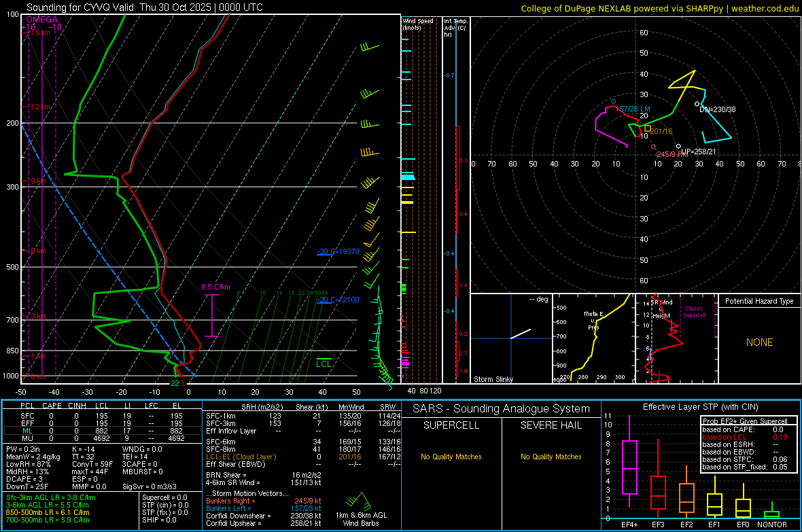Screen dimensions: 802x532
Task: Click the 157/28 LM hodograph label
Action: 633,109
